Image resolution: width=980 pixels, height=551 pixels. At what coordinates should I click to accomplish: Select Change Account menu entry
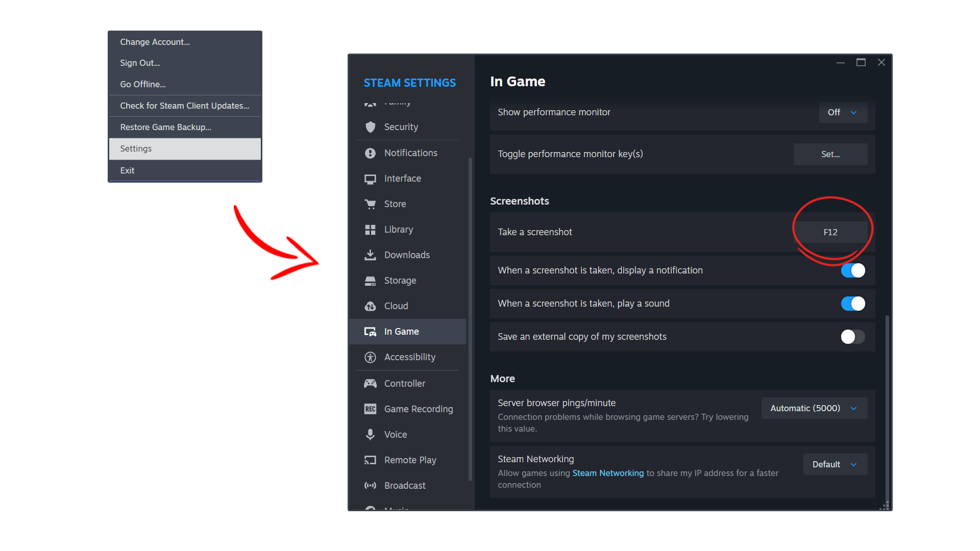(x=185, y=42)
